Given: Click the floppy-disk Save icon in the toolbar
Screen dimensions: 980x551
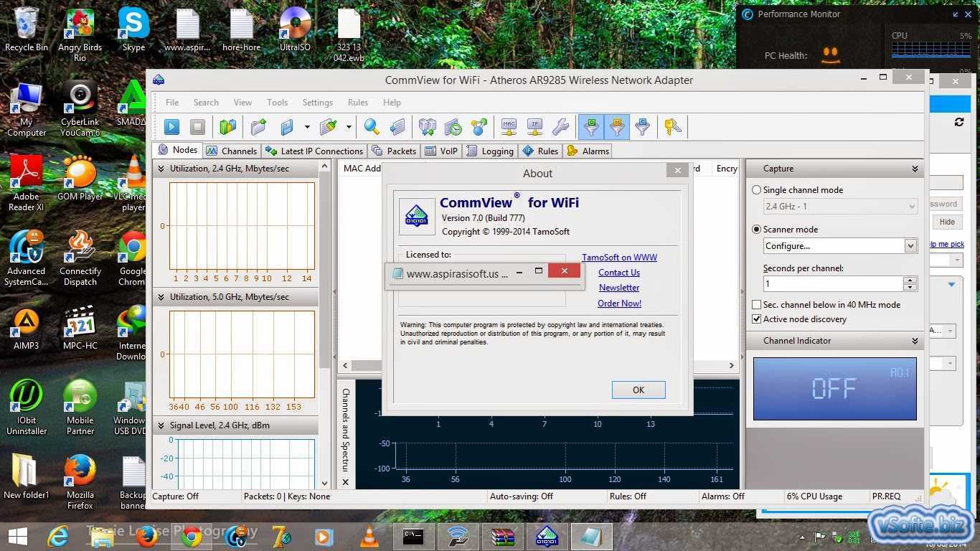Looking at the screenshot, I should point(288,127).
